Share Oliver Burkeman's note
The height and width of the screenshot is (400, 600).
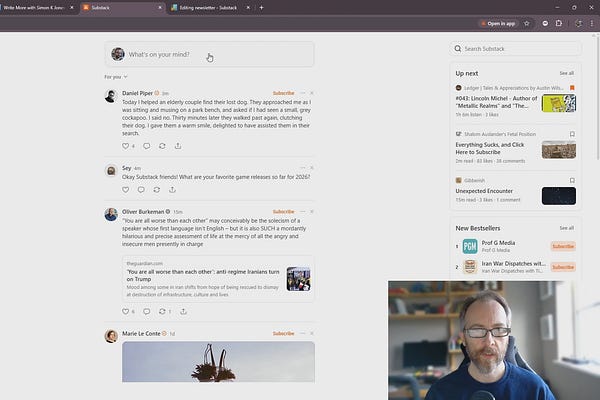pyautogui.click(x=184, y=311)
